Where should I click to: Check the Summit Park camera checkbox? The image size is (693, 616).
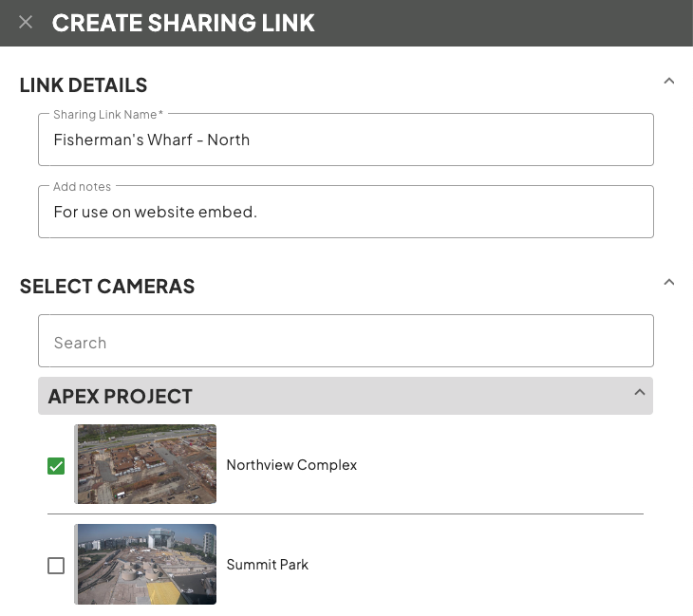(56, 566)
